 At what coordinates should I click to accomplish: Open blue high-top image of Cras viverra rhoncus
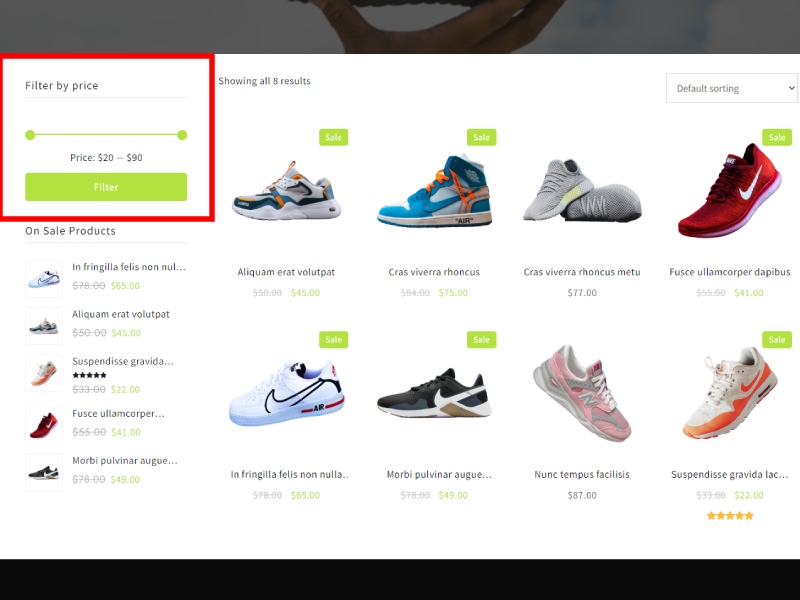pyautogui.click(x=434, y=191)
